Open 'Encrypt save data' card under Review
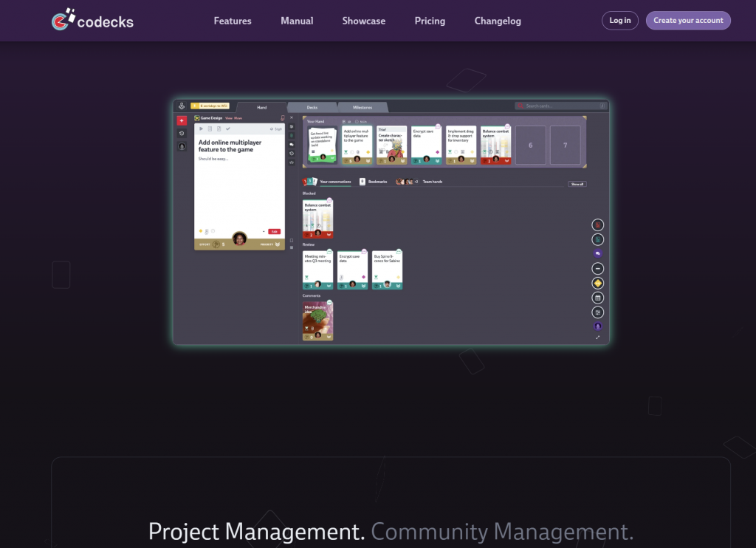 (x=352, y=270)
